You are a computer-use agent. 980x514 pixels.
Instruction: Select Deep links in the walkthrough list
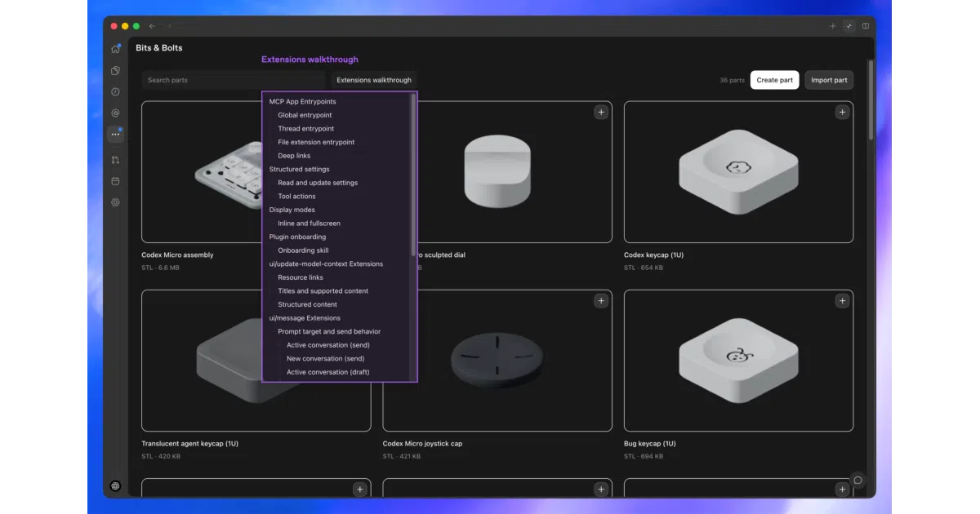click(x=294, y=156)
